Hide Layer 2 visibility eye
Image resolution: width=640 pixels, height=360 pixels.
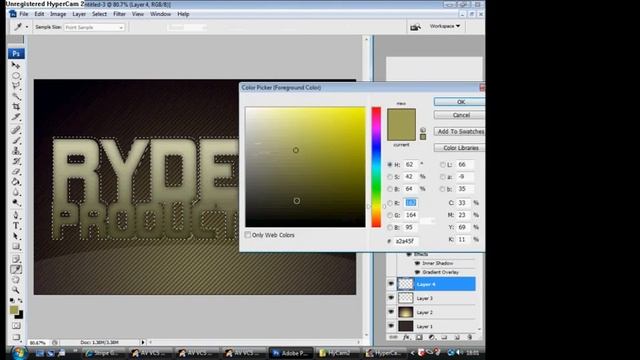tap(391, 312)
